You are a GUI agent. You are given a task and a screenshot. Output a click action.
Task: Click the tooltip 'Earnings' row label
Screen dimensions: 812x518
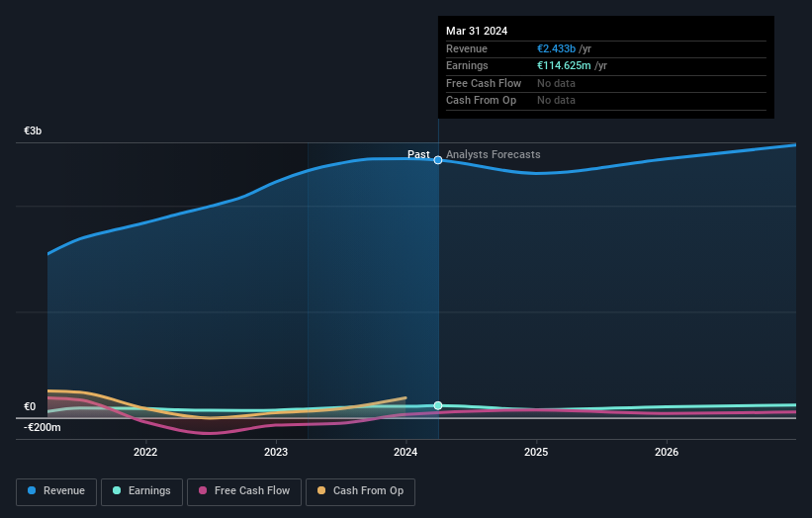(467, 65)
